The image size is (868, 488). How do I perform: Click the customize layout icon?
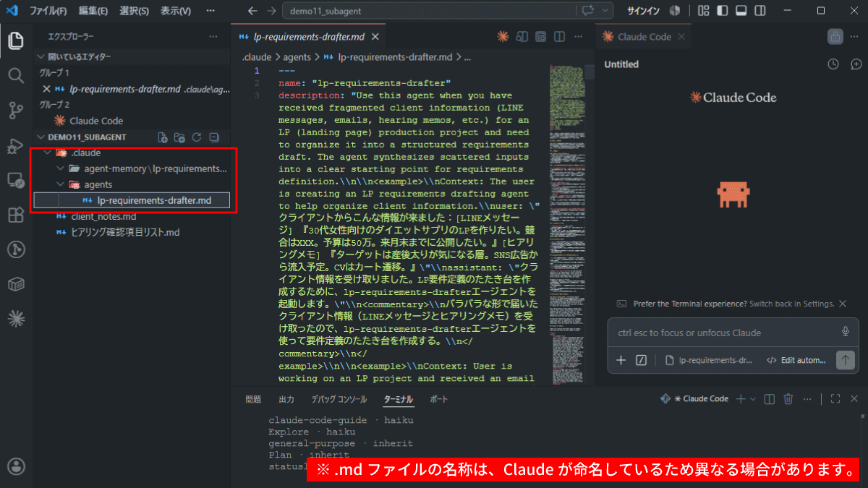(703, 11)
